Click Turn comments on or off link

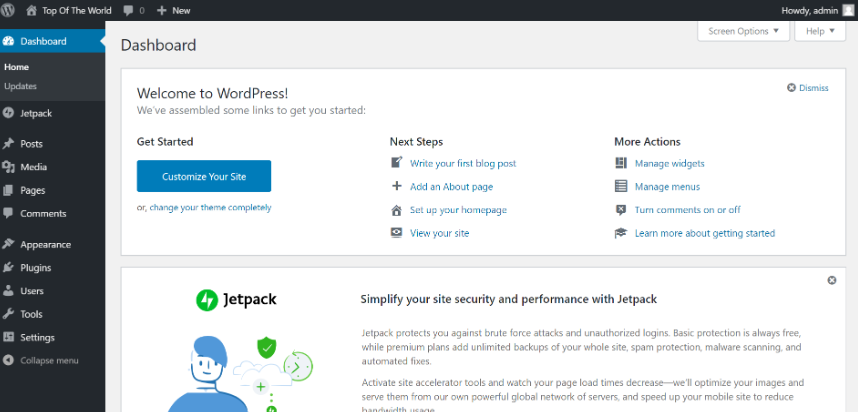tap(688, 210)
